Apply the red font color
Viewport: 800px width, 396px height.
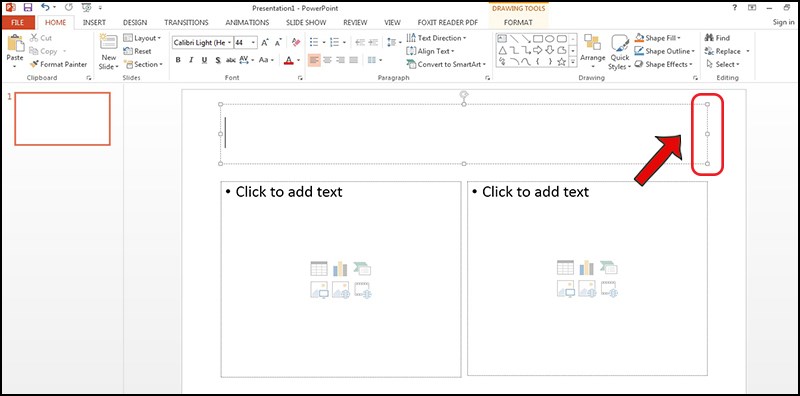click(x=288, y=60)
